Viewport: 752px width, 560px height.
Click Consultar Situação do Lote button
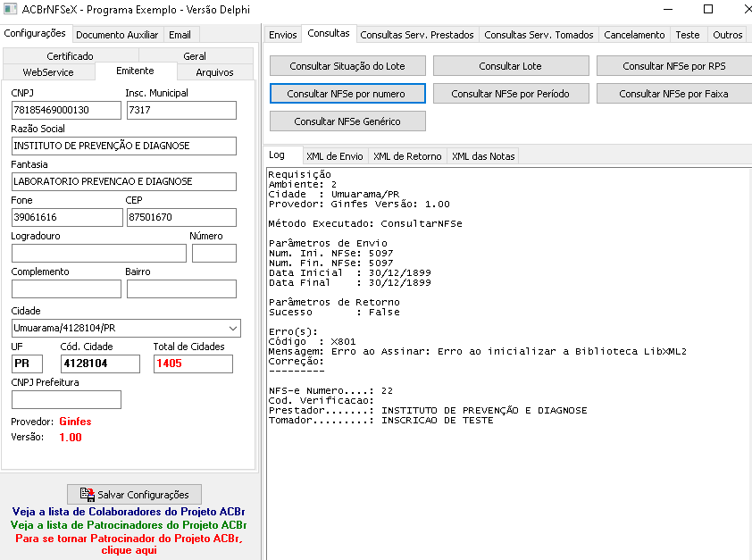click(347, 66)
